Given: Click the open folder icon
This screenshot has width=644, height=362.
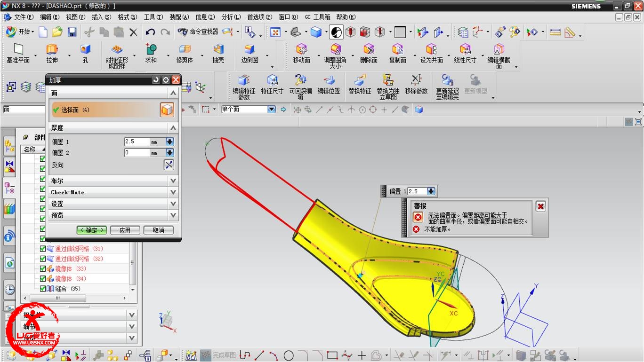Looking at the screenshot, I should click(x=57, y=32).
